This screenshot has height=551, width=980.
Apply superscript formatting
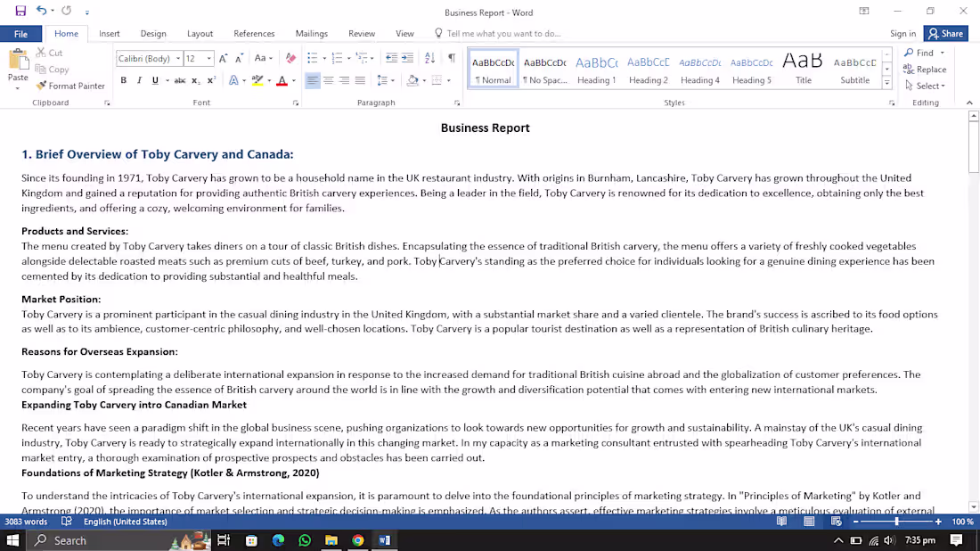click(211, 80)
